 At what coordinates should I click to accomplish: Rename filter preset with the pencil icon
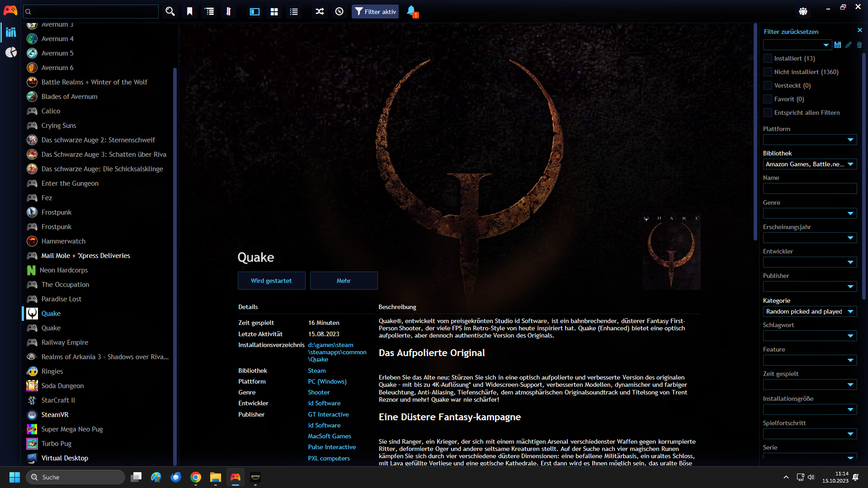click(848, 45)
